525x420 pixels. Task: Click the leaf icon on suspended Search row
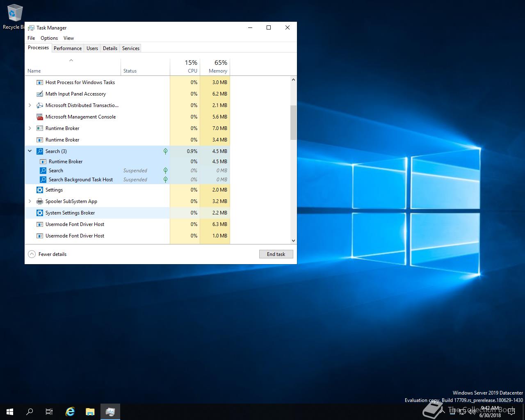[x=165, y=171]
